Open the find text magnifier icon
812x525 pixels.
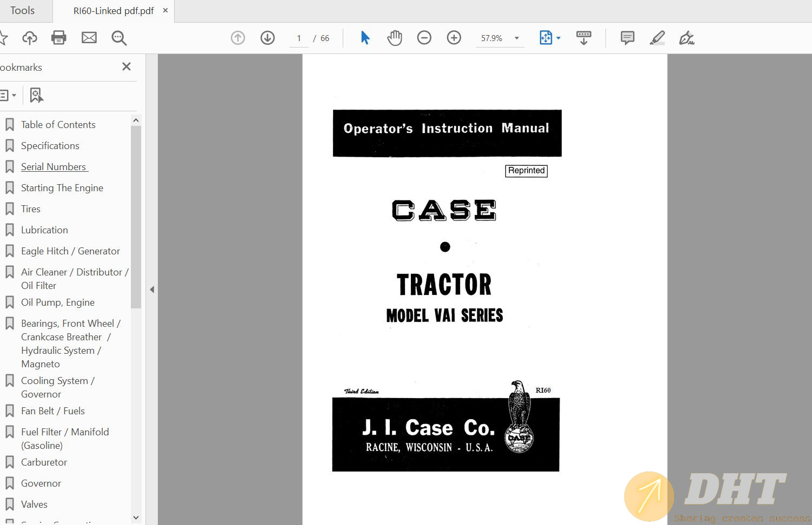coord(119,38)
